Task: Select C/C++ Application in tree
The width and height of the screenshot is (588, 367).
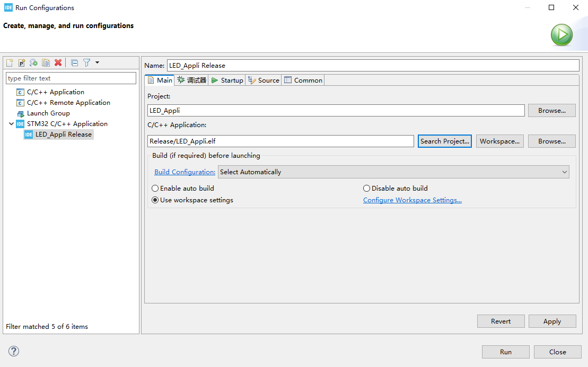Action: coord(56,92)
